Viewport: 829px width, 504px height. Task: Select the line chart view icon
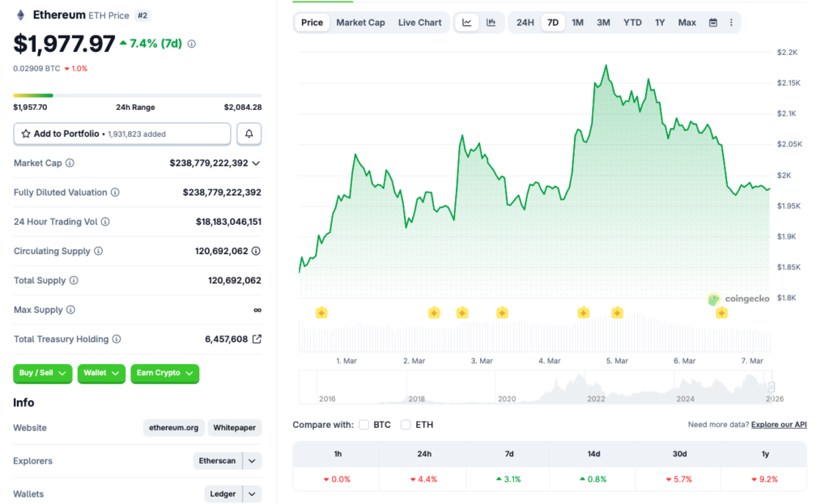click(x=466, y=22)
